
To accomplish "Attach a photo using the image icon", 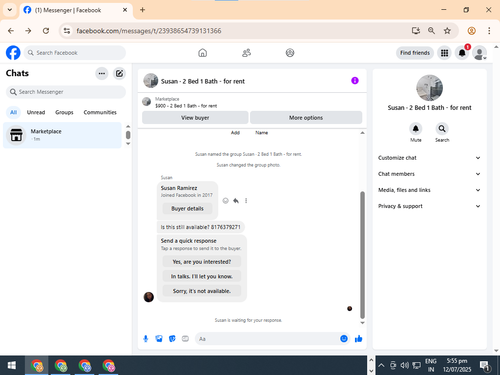I will tap(159, 339).
